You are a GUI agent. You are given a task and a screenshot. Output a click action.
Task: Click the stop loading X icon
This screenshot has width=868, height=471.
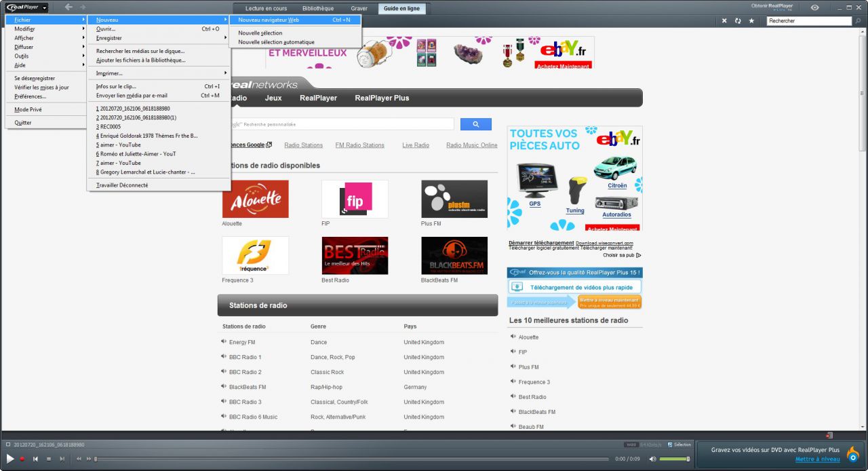(x=724, y=21)
